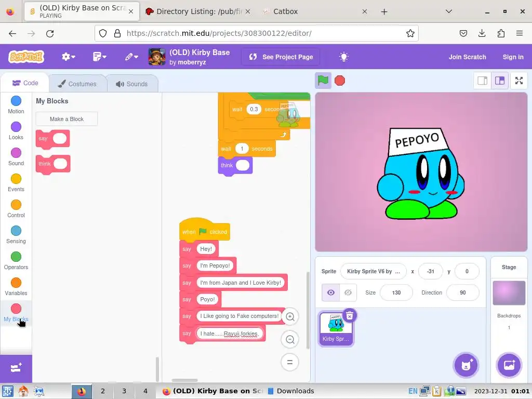Switch to small stage layout

coord(482,81)
